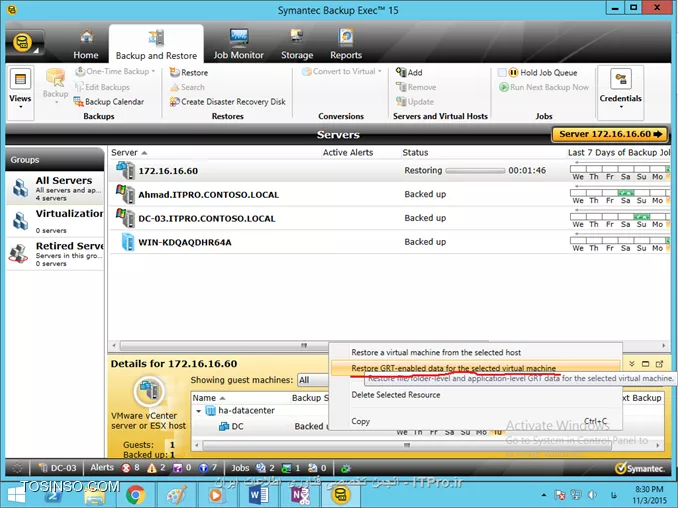Image resolution: width=678 pixels, height=508 pixels.
Task: Select Ahmad.ITPRO.CONTOSO.LOCAL server row
Action: click(x=389, y=194)
